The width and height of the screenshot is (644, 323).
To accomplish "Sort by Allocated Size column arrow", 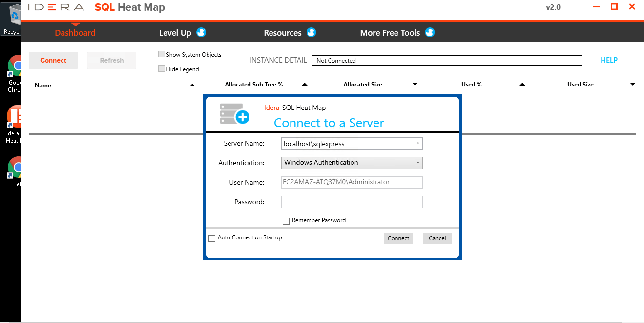I will click(415, 85).
